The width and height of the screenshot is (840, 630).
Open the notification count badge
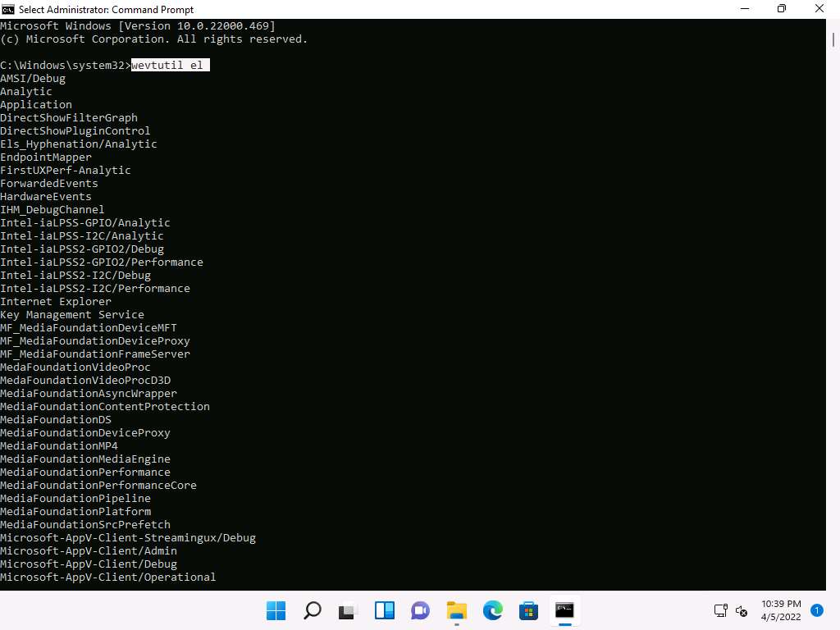click(x=817, y=610)
